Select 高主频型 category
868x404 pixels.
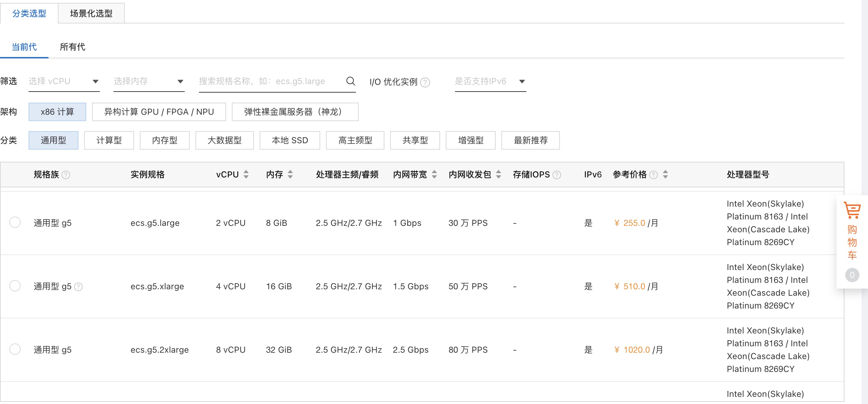click(355, 140)
